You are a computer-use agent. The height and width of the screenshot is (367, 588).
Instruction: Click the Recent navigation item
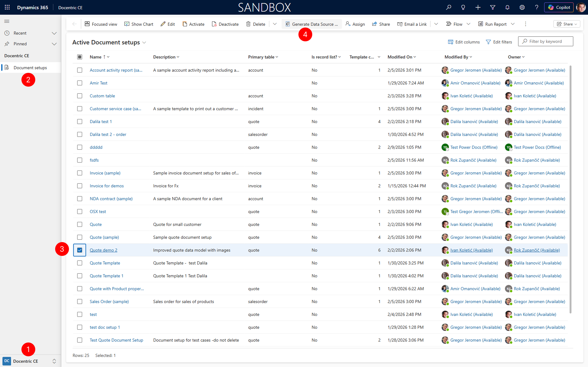20,33
